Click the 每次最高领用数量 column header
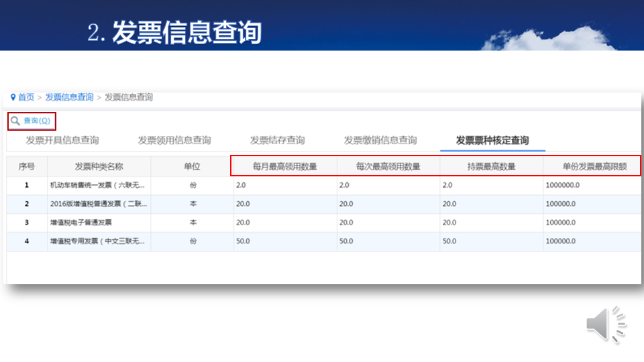Viewport: 644px width, 362px height. coord(388,167)
